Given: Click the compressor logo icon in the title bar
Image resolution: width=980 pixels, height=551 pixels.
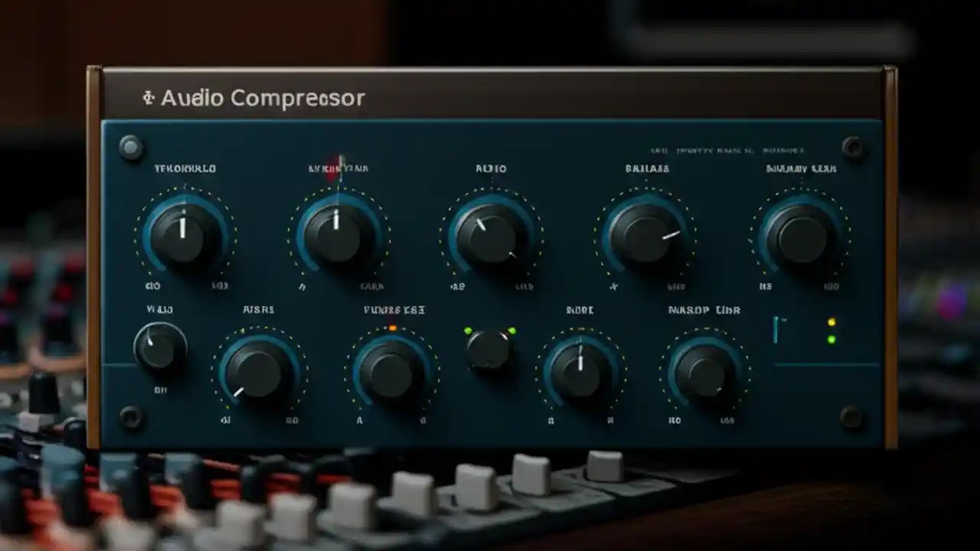Looking at the screenshot, I should click(148, 98).
